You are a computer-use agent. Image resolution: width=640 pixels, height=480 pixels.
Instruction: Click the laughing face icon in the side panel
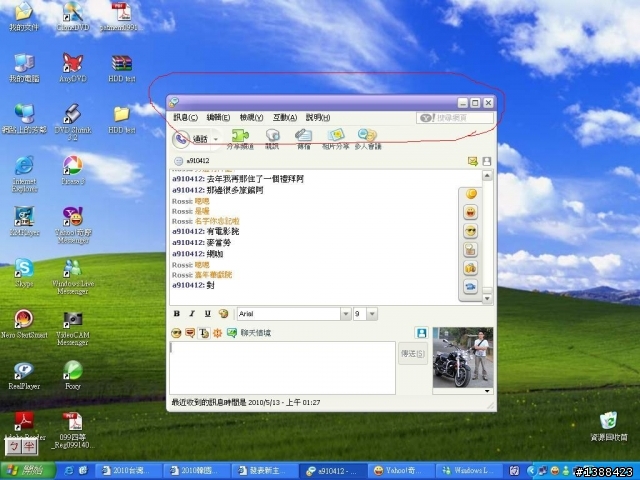click(x=470, y=212)
